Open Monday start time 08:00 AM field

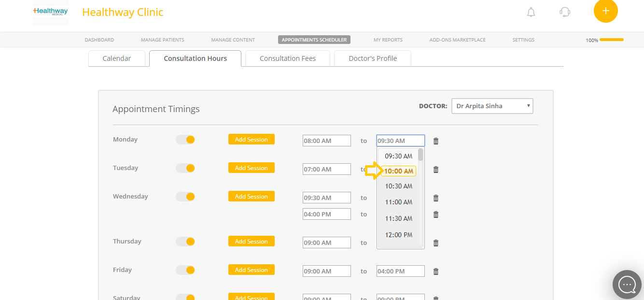coord(327,141)
